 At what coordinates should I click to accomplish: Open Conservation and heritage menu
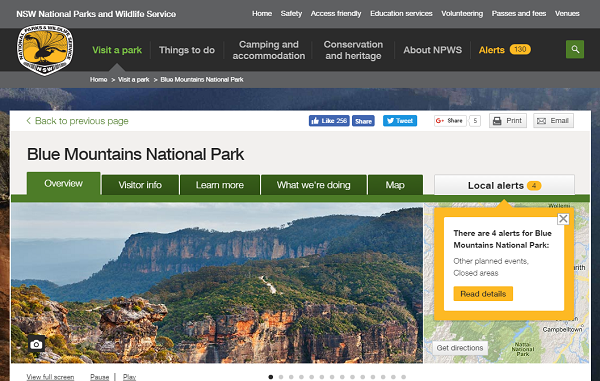point(353,50)
